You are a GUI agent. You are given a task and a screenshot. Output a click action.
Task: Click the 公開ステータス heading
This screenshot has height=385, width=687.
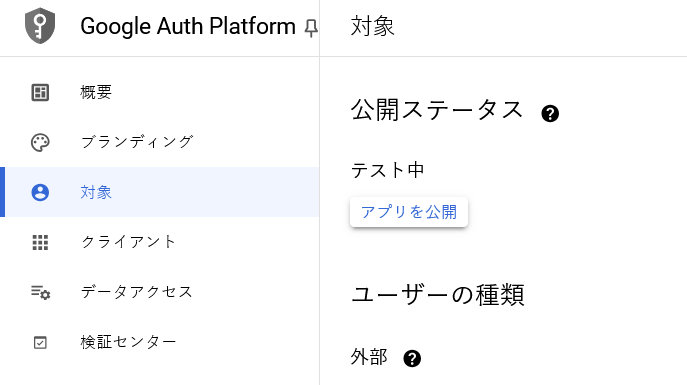437,109
